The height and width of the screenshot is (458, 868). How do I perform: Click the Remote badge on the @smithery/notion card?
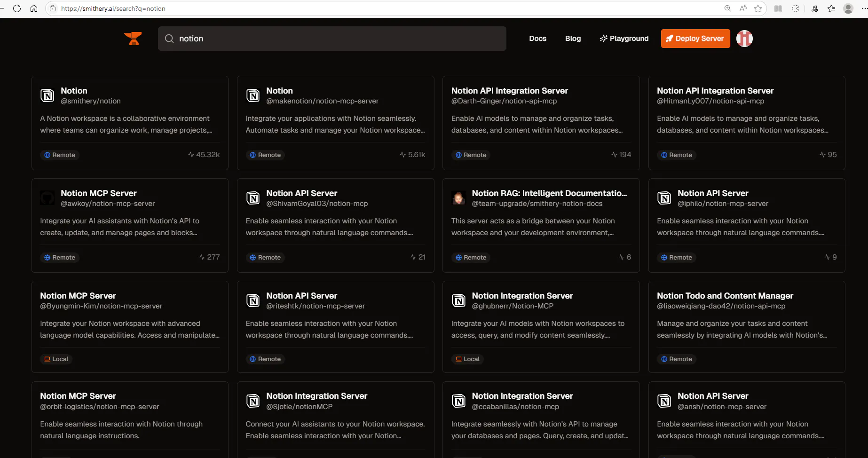(x=60, y=155)
